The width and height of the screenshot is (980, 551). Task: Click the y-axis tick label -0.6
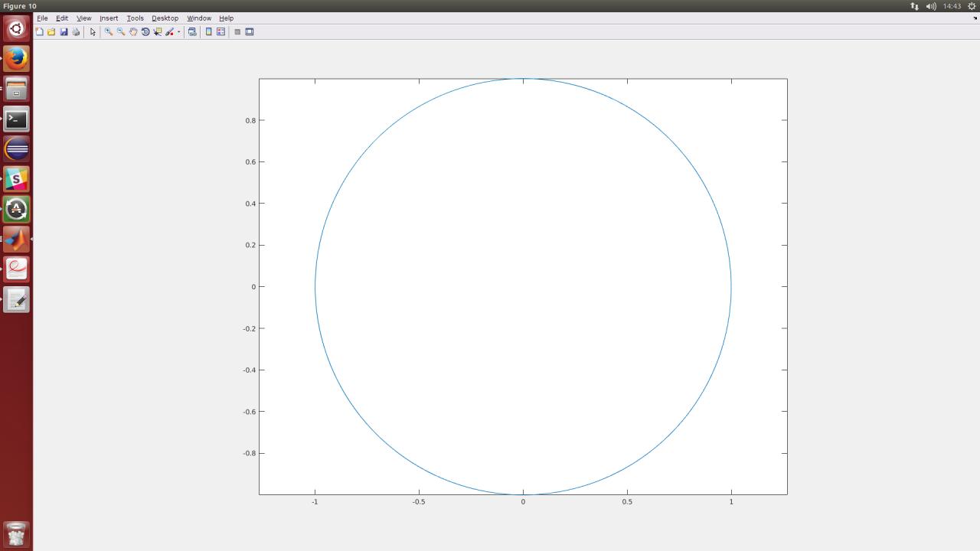[x=249, y=412]
